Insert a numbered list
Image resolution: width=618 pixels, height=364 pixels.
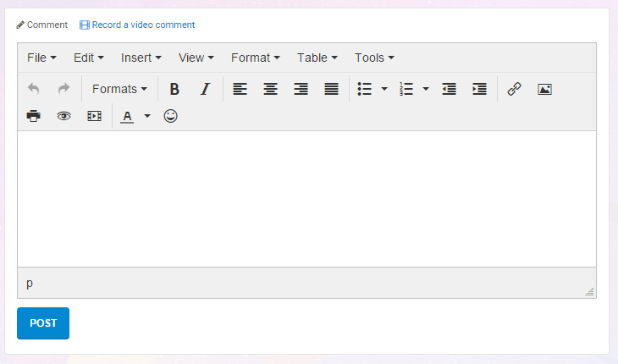(406, 89)
